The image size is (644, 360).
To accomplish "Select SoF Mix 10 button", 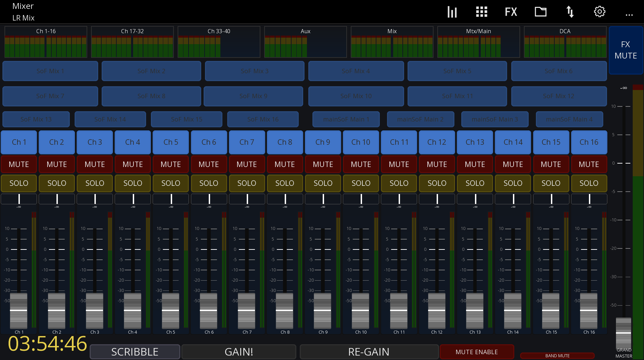I will tap(356, 96).
